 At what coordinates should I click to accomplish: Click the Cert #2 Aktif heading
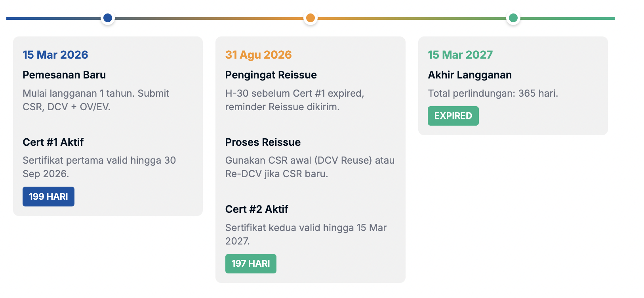[x=257, y=209]
